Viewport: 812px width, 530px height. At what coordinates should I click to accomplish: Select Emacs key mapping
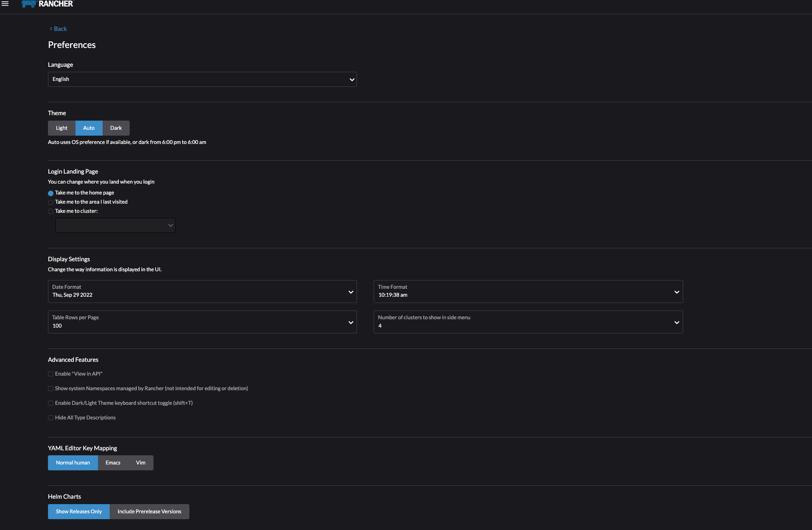pyautogui.click(x=113, y=462)
